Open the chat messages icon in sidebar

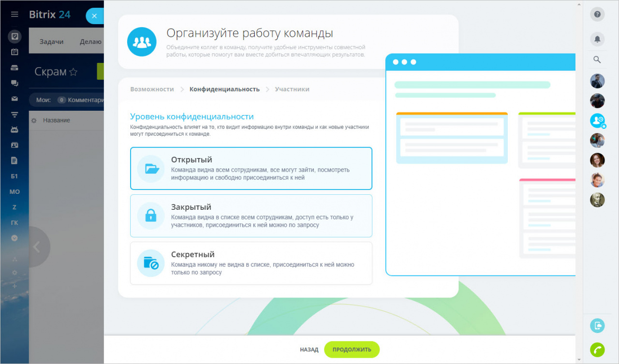click(15, 83)
